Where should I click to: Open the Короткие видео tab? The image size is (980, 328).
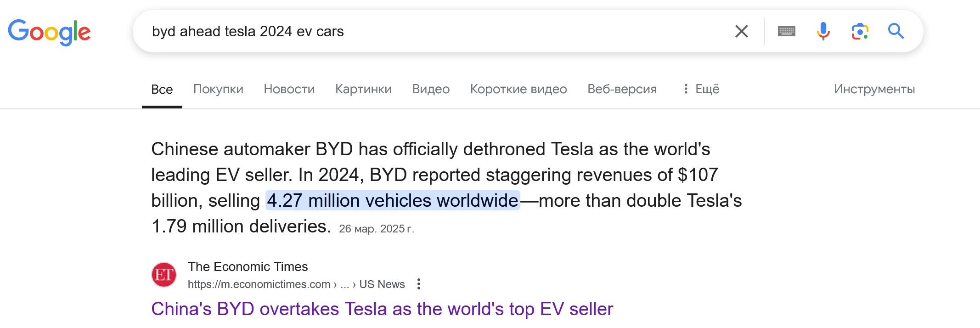pos(518,89)
